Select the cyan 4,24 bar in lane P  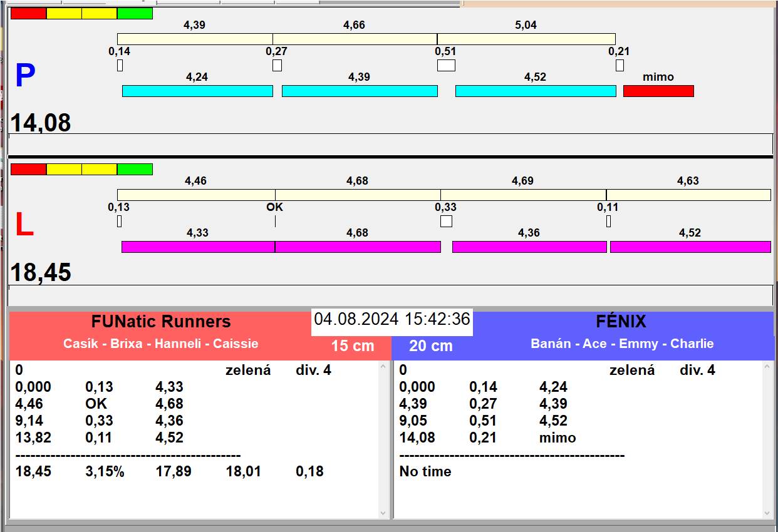pos(197,91)
